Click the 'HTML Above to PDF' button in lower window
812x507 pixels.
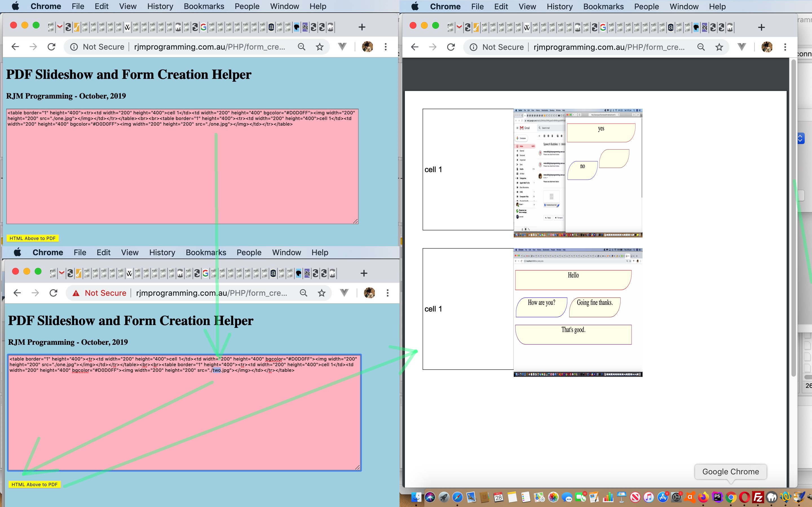[x=33, y=484]
